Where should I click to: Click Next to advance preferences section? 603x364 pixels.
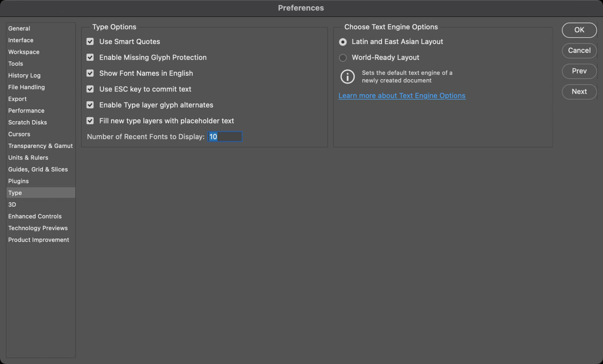(x=579, y=92)
